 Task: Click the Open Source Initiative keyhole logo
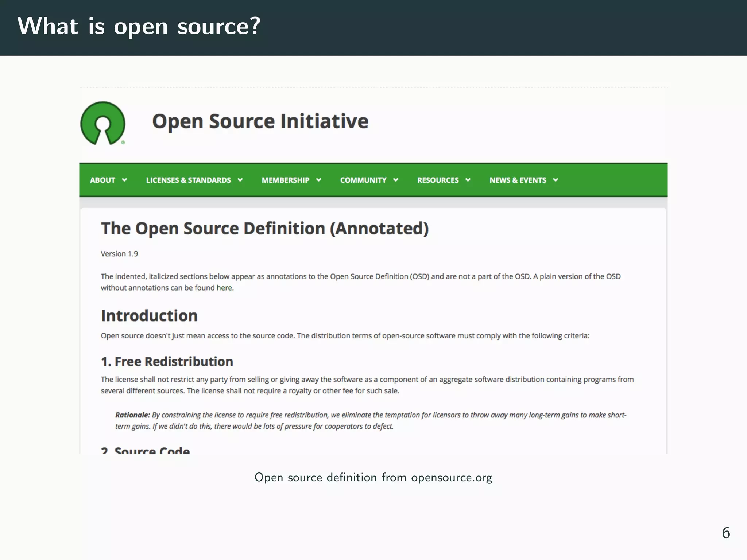103,123
